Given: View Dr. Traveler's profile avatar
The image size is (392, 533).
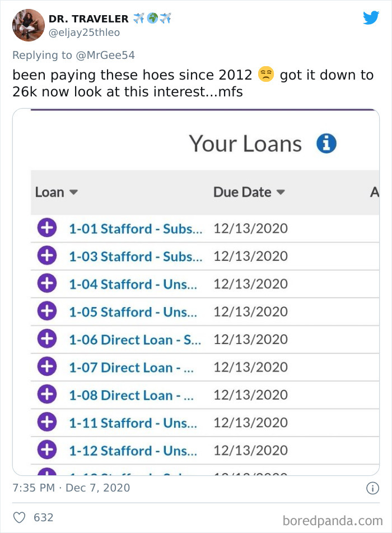Looking at the screenshot, I should (28, 25).
